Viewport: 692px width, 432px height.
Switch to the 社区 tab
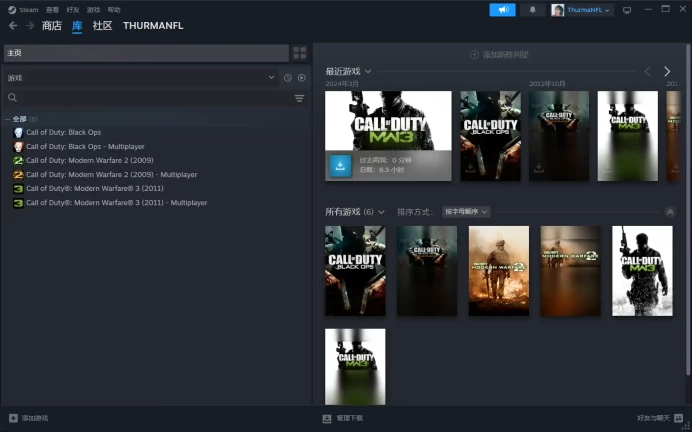pyautogui.click(x=102, y=26)
